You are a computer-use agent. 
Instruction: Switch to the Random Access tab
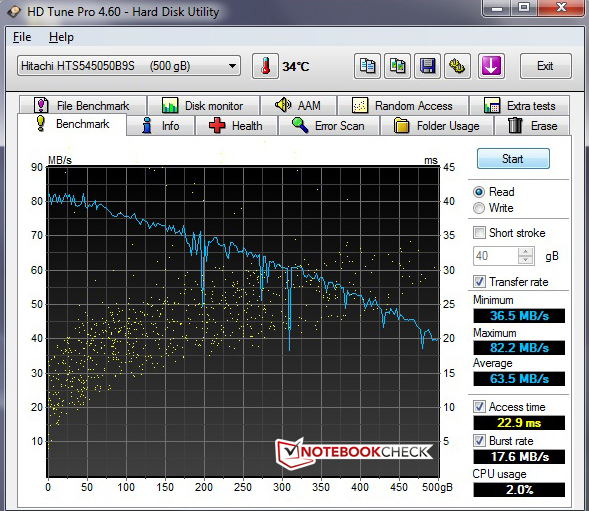[x=403, y=106]
